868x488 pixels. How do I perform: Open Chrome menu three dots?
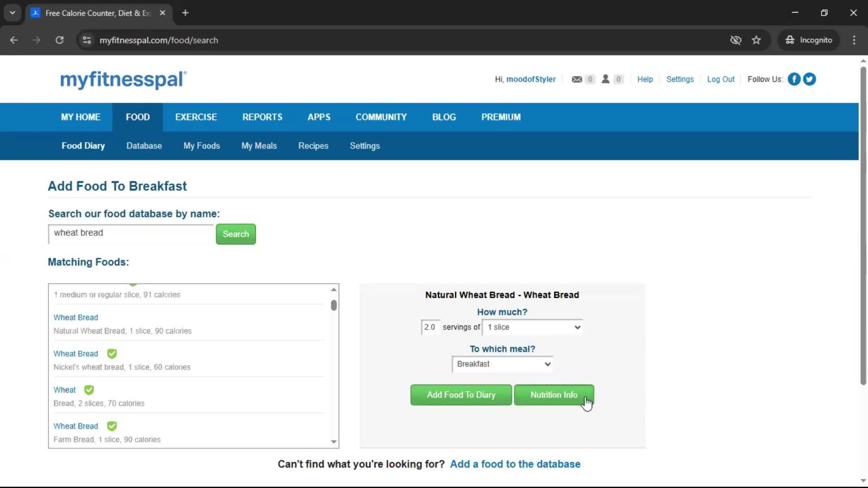[x=854, y=40]
